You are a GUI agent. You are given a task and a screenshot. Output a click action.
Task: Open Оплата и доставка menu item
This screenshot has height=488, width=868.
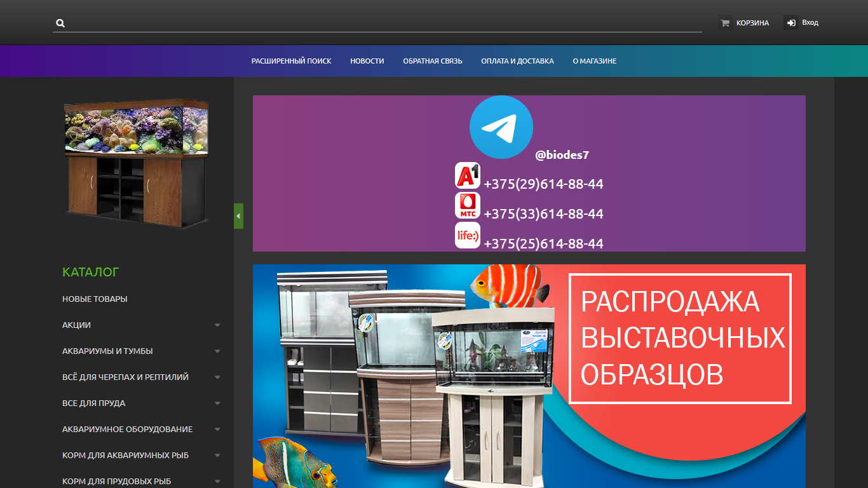pyautogui.click(x=517, y=61)
